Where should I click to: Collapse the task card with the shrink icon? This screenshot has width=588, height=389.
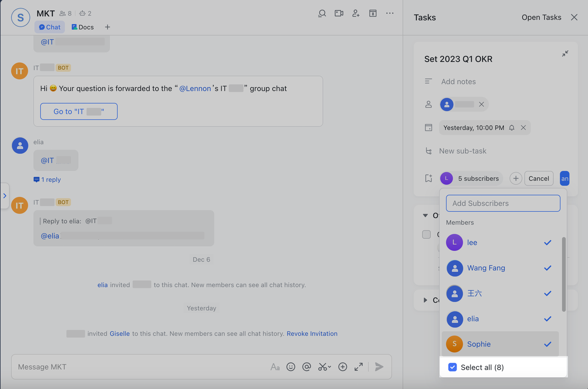[565, 54]
